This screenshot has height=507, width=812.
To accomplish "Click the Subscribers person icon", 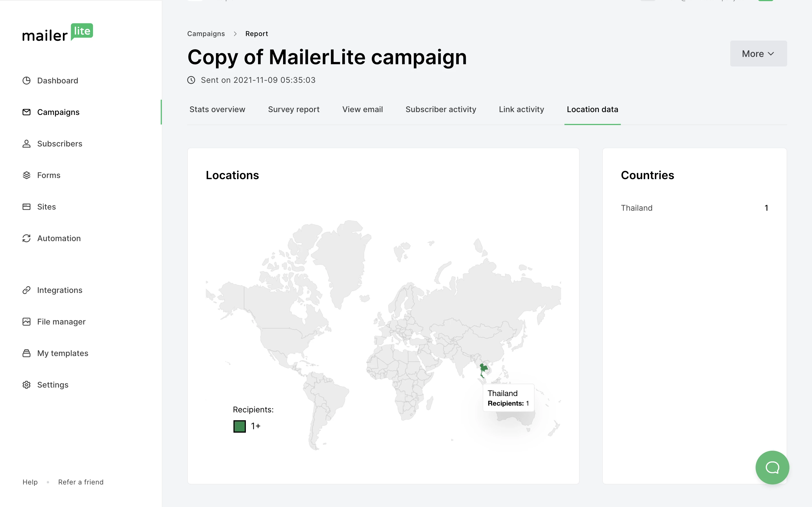I will point(27,144).
